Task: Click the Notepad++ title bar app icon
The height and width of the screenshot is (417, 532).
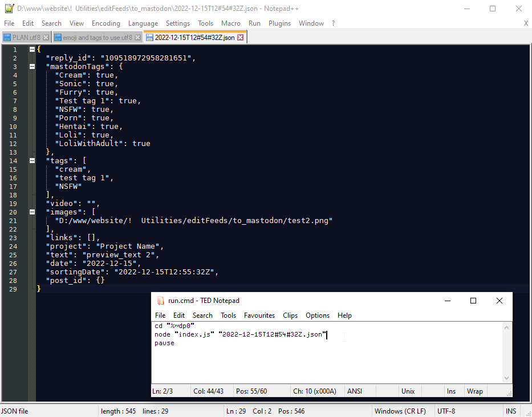Action: tap(9, 9)
